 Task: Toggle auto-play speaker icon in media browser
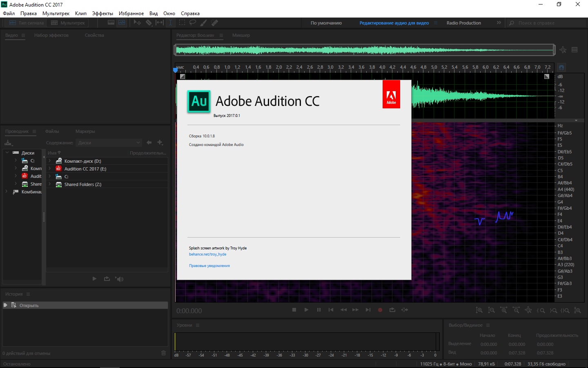119,279
